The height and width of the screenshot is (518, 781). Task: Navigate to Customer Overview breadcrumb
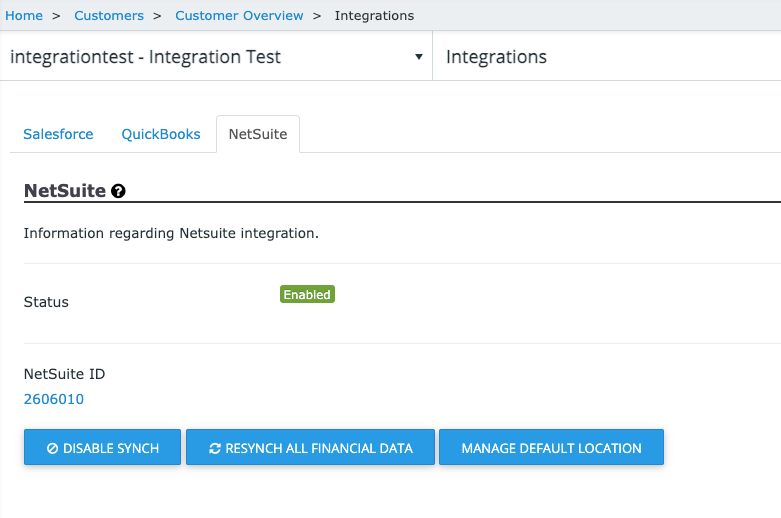pos(239,15)
